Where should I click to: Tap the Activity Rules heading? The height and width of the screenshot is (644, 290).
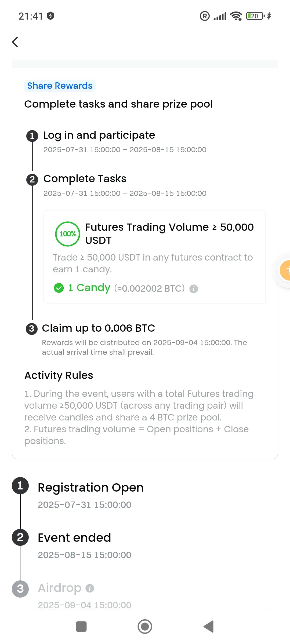[x=59, y=375]
